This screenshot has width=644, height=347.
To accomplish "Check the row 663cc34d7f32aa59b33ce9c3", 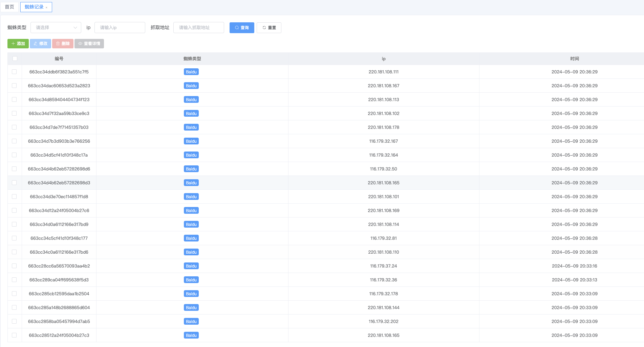I will pyautogui.click(x=14, y=113).
